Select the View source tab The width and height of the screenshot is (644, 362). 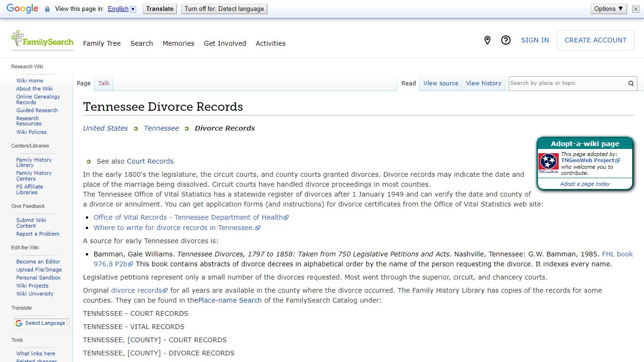pyautogui.click(x=441, y=83)
